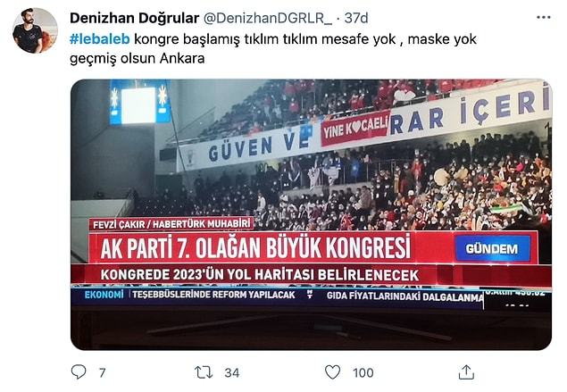
Task: Open the three-dot more options menu
Action: click(543, 17)
